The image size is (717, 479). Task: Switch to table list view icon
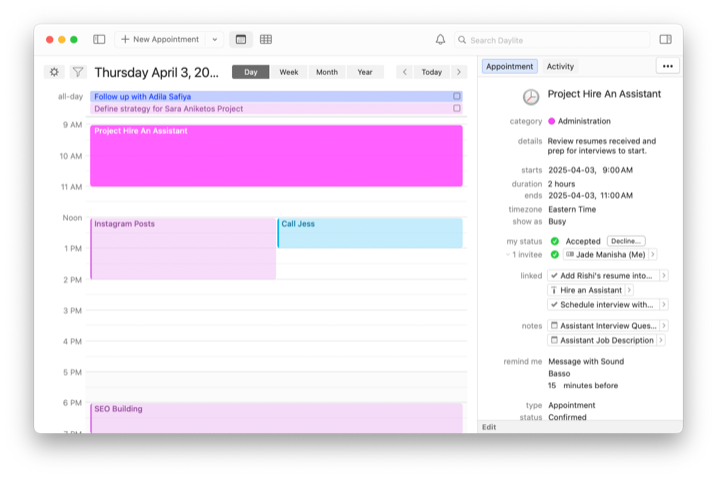pos(266,39)
